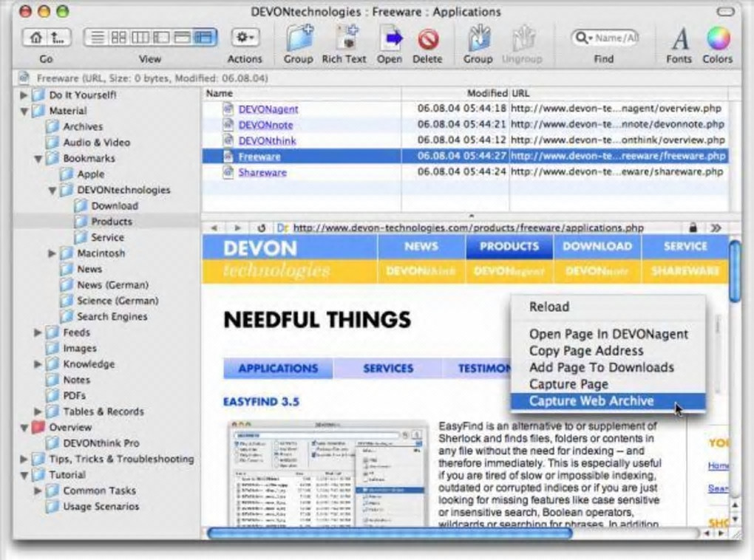
Task: Choose Open Page In DEVONagent
Action: coord(608,334)
